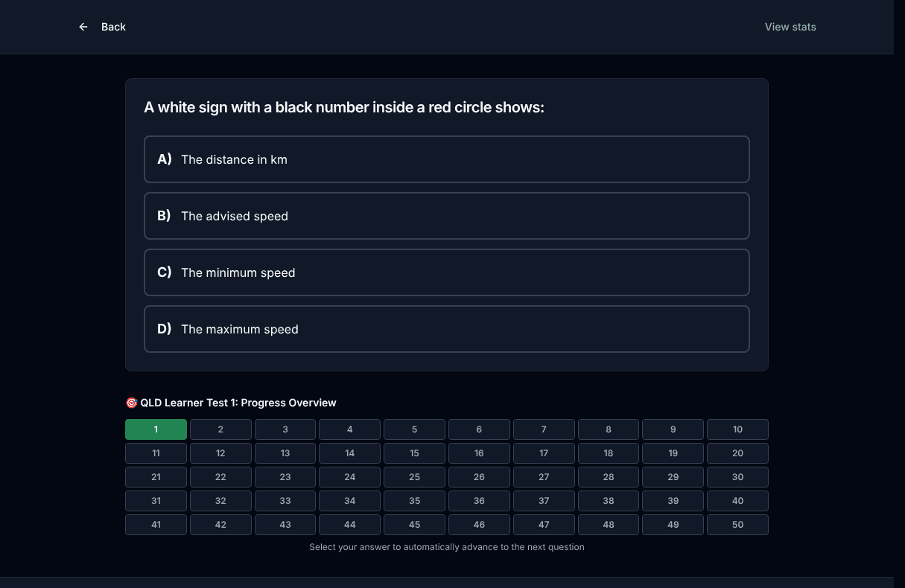Jump to question 9
Screen dimensions: 905x588
coord(673,429)
